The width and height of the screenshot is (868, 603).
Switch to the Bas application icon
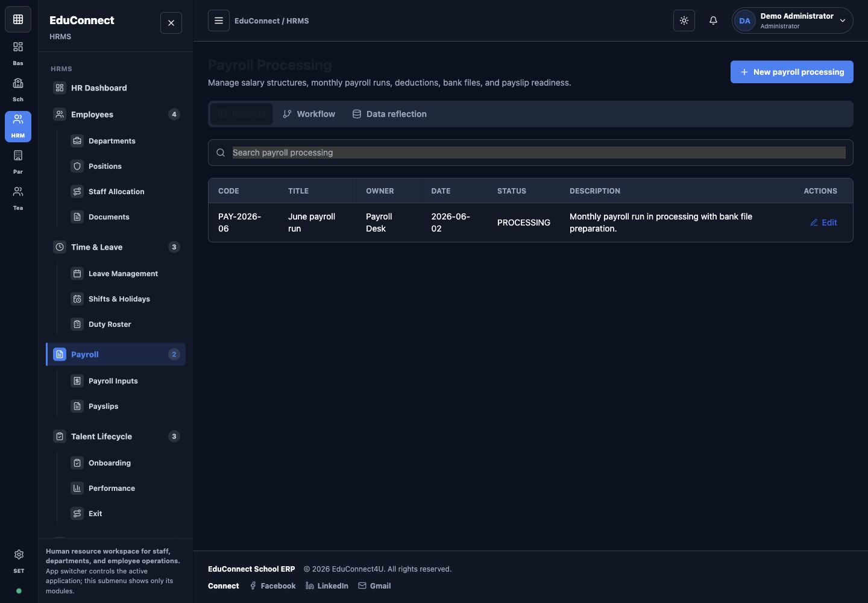click(x=18, y=53)
